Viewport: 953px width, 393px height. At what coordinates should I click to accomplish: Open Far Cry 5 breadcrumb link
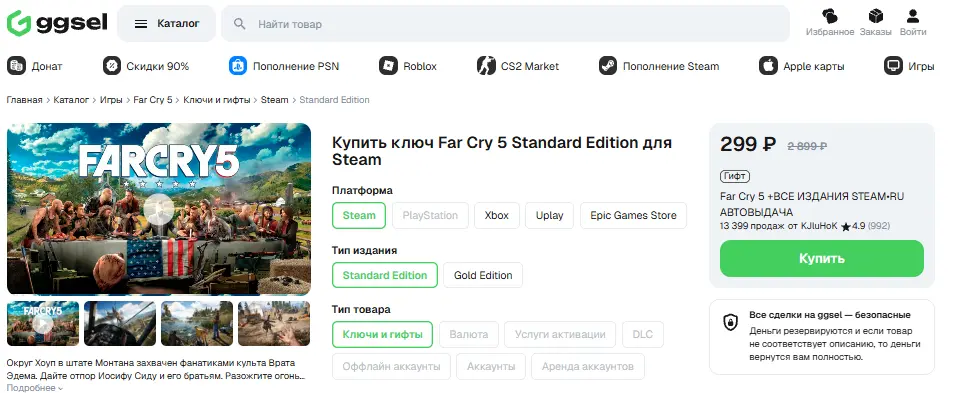point(153,100)
